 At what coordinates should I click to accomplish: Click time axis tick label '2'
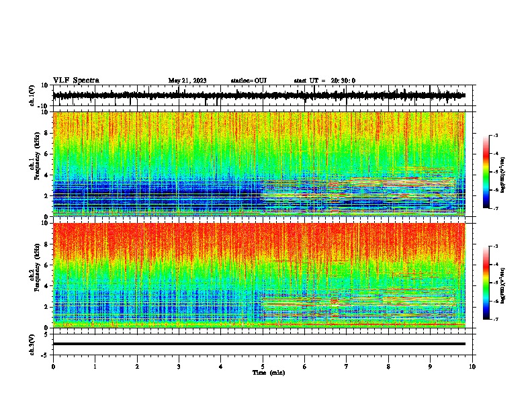pos(137,367)
